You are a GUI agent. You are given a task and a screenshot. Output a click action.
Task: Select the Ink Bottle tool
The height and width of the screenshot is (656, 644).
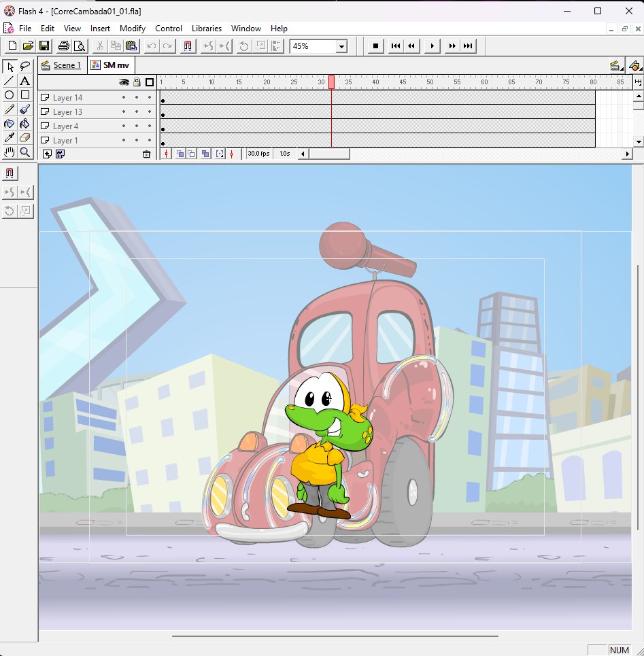point(10,124)
